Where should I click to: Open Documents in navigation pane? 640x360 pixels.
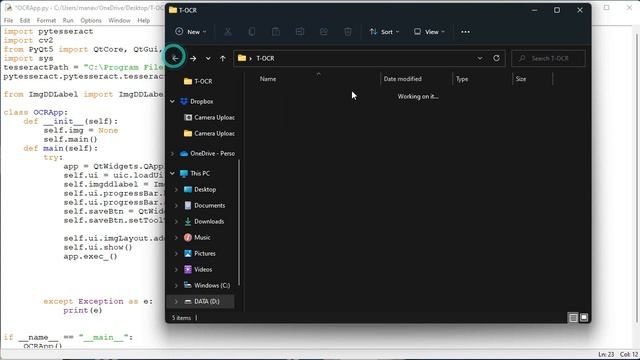tap(204, 205)
